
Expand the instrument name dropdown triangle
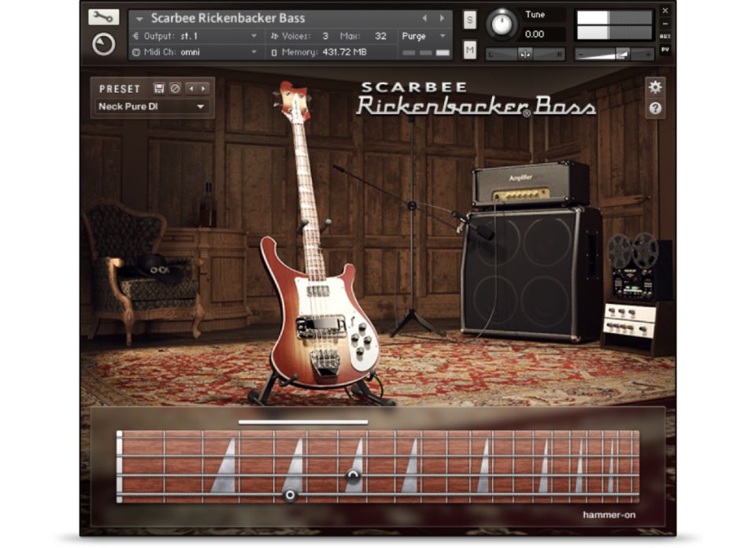[139, 18]
